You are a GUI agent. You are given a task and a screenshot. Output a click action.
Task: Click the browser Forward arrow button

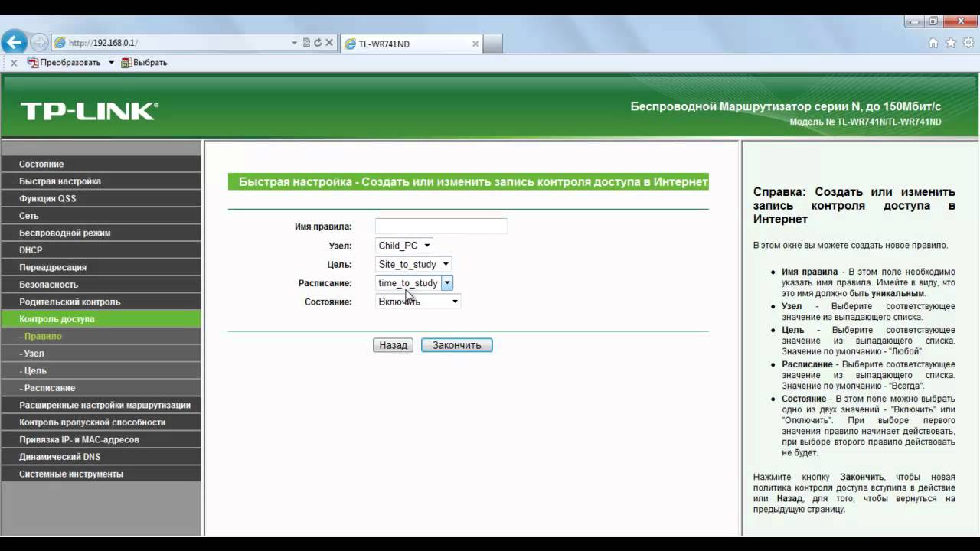click(39, 43)
